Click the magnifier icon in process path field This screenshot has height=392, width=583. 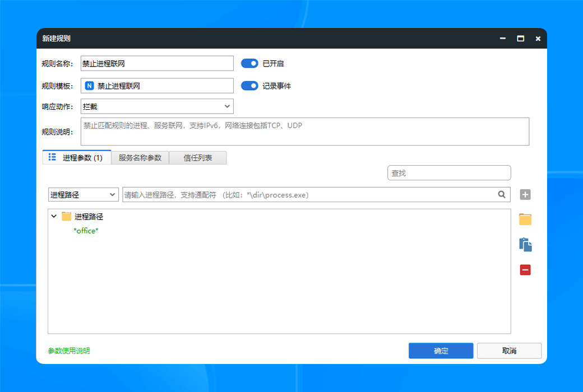coord(502,194)
